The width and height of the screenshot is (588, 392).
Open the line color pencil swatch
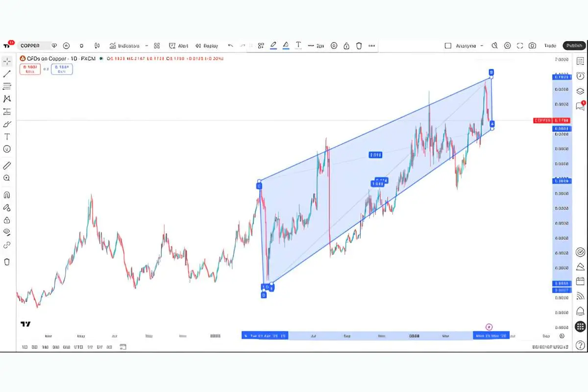click(273, 46)
